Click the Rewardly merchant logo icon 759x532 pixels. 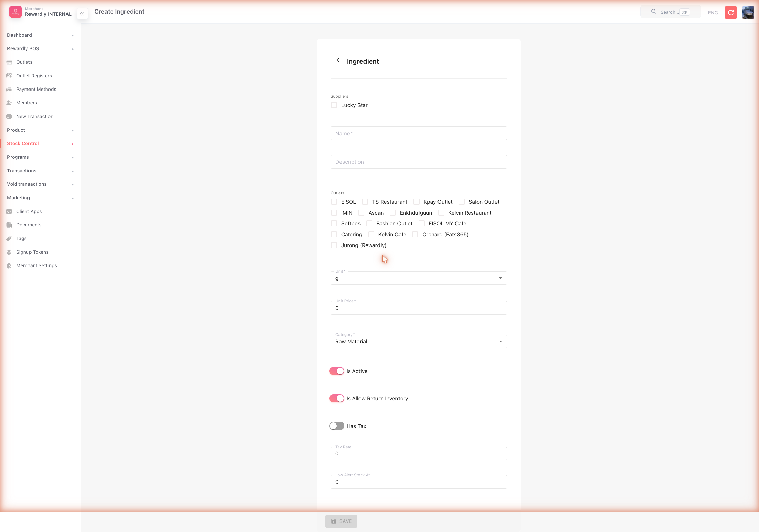coord(16,12)
